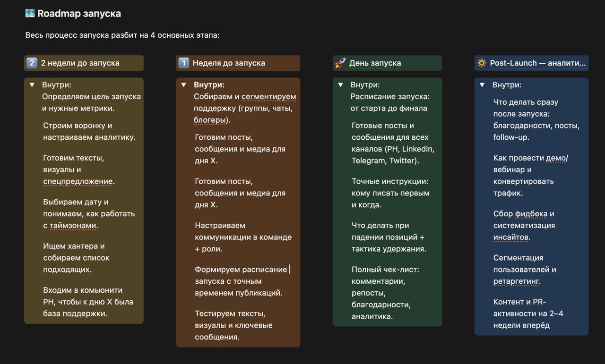Click the number 2 keycap icon
605x364 pixels.
(32, 63)
